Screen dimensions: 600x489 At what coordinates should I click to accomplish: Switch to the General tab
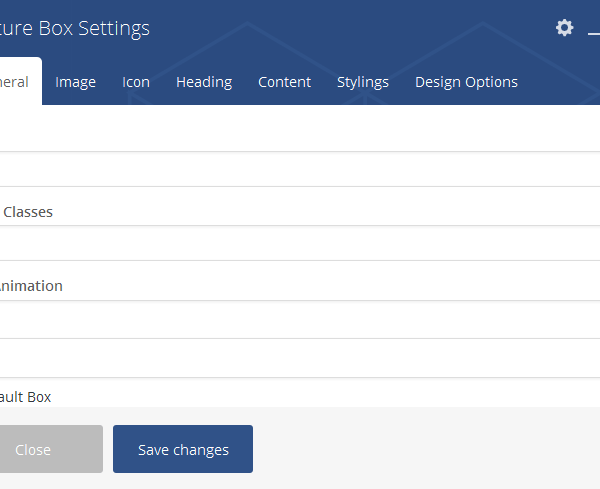(16, 82)
